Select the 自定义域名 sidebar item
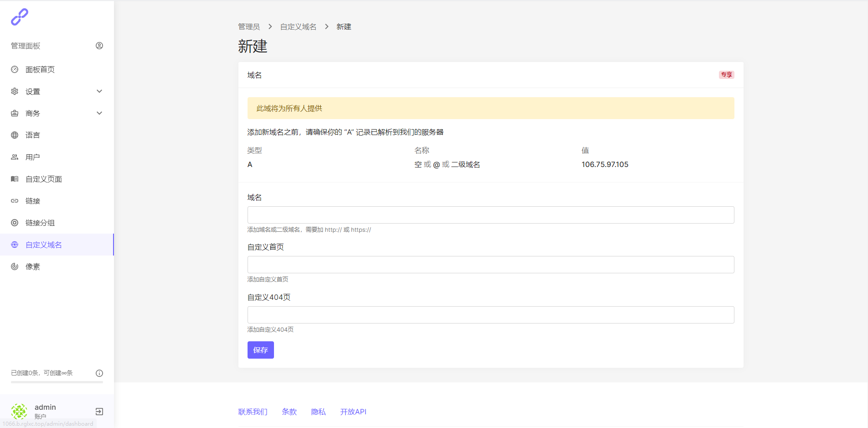This screenshot has height=428, width=868. (x=44, y=245)
